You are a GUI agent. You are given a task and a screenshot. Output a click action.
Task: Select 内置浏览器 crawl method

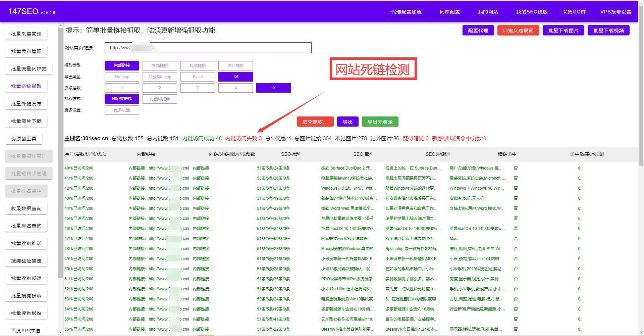[160, 99]
